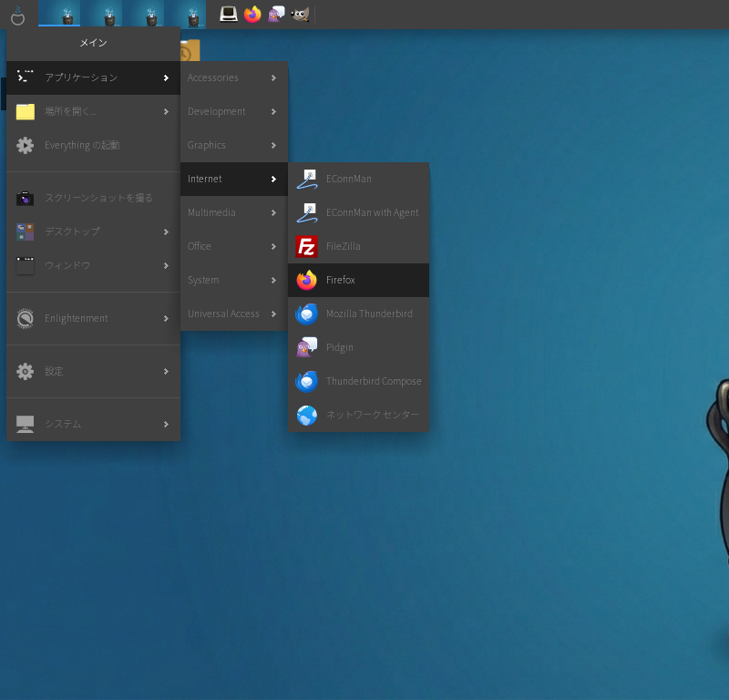729x700 pixels.
Task: Click the Enlightenment start menu icon
Action: click(x=17, y=15)
